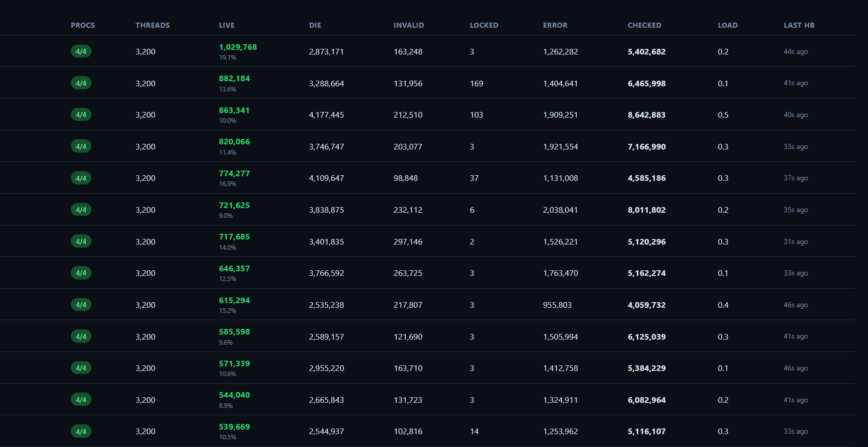Click error value 1,262,282
Screen dimensions: 868x447
tap(560, 52)
